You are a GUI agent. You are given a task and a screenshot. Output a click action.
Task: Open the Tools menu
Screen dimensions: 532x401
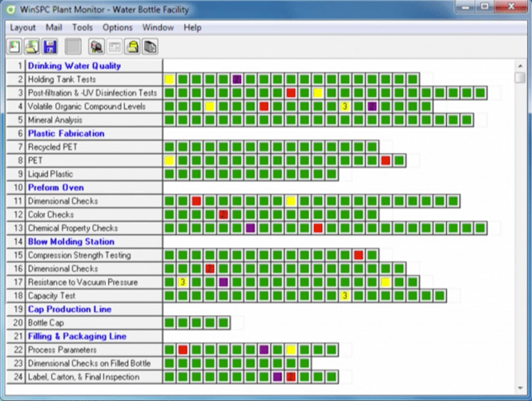pos(82,28)
